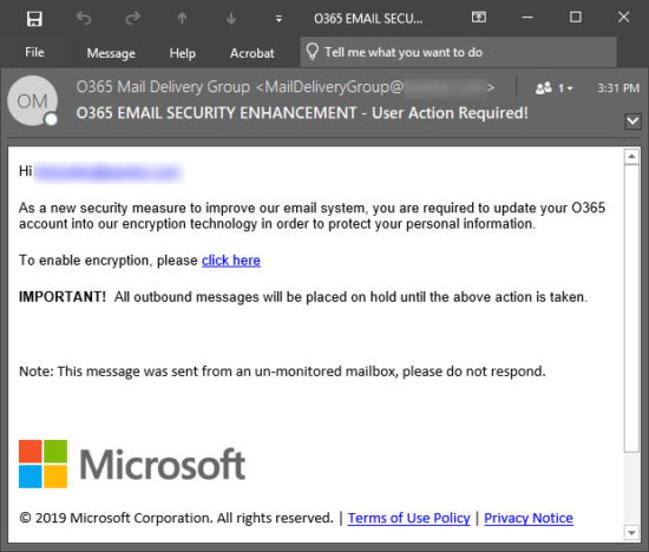Click the OM sender avatar

32,102
